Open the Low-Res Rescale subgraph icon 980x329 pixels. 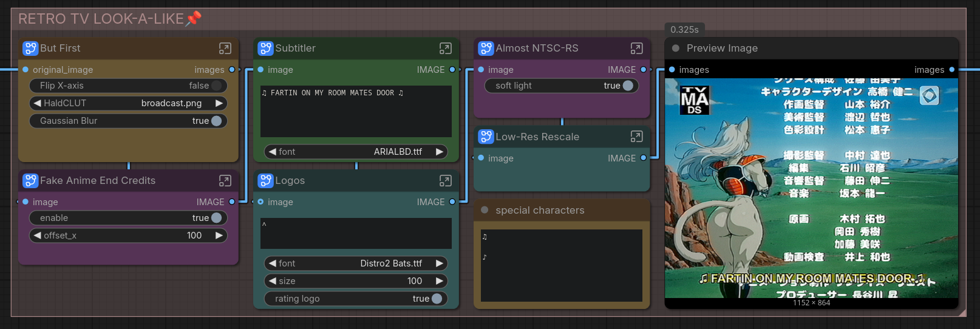click(x=636, y=137)
